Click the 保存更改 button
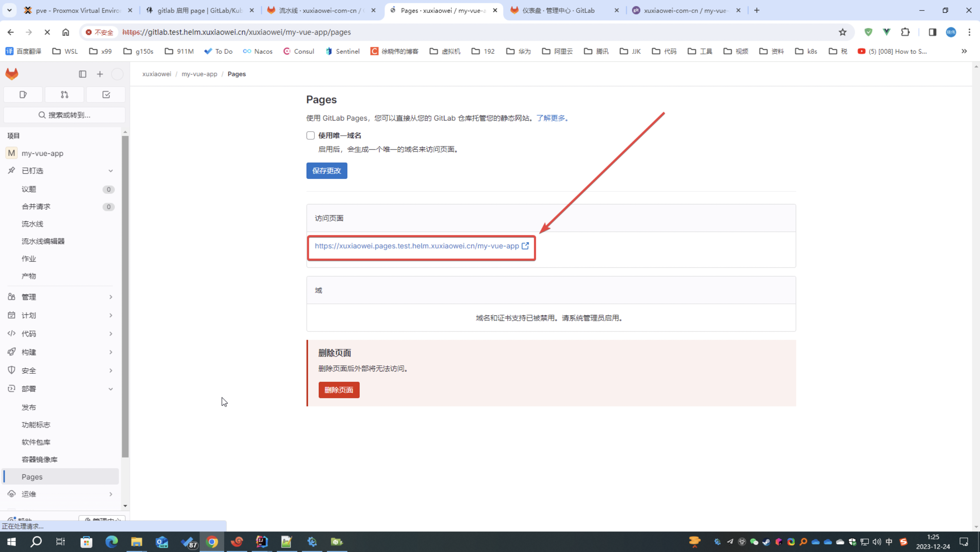The image size is (980, 552). [326, 171]
